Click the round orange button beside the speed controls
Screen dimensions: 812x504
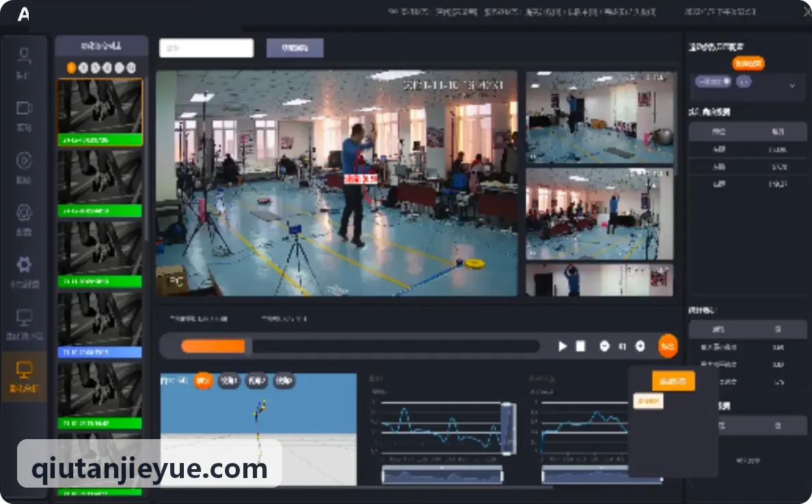(668, 346)
